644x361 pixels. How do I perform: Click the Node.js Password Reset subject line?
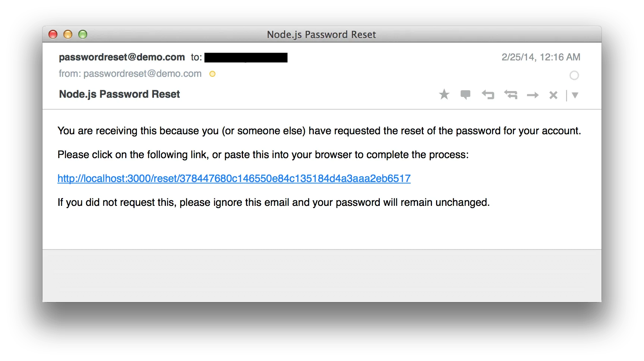coord(119,94)
